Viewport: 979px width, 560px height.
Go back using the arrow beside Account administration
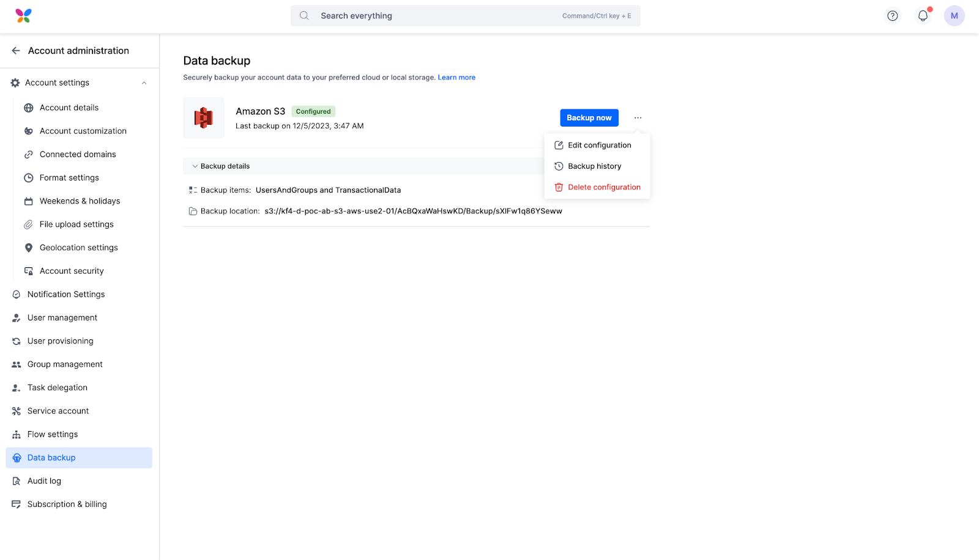16,51
